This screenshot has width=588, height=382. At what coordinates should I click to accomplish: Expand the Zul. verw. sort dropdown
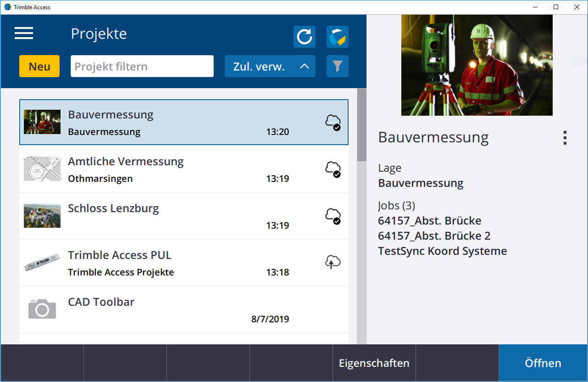click(x=270, y=67)
